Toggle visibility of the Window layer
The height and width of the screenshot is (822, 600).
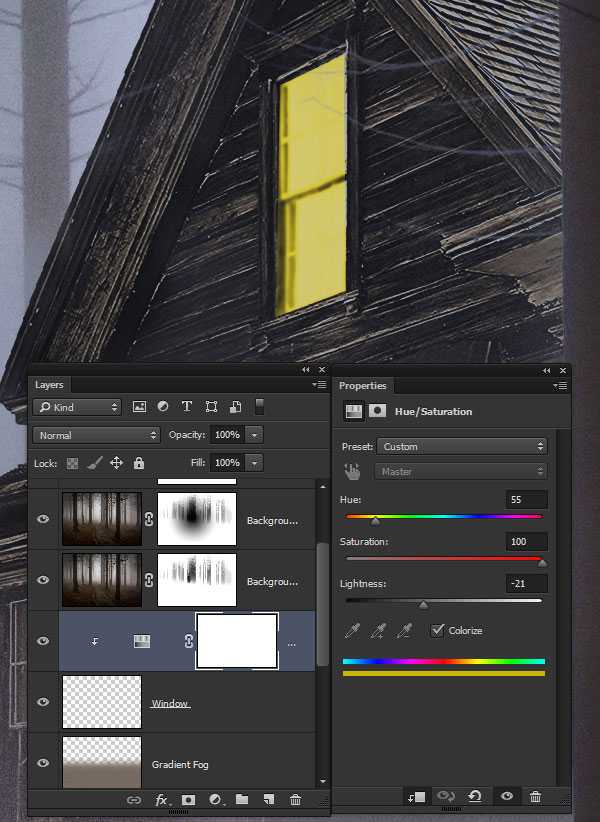43,703
